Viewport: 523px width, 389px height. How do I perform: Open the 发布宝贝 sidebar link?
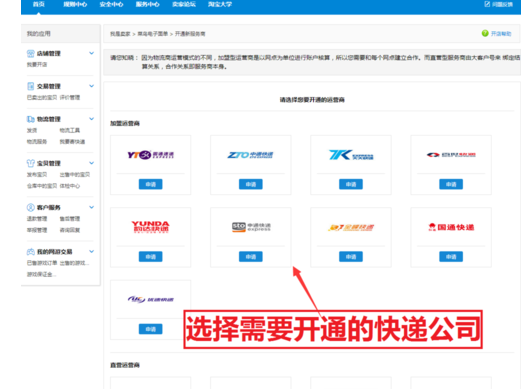click(37, 174)
